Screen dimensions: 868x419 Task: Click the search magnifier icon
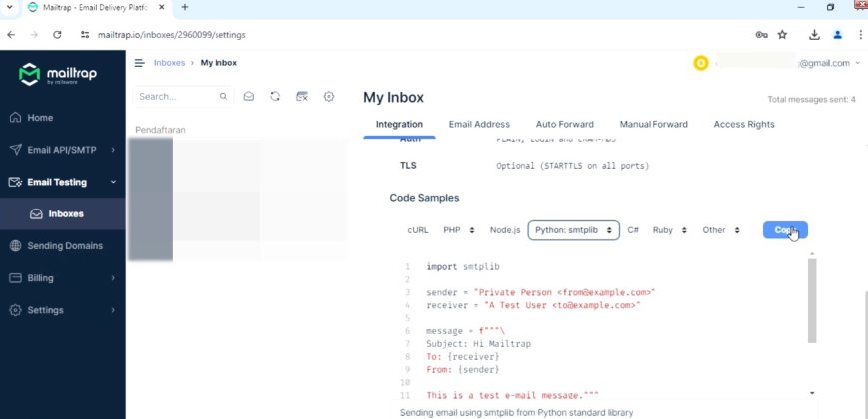(x=223, y=97)
